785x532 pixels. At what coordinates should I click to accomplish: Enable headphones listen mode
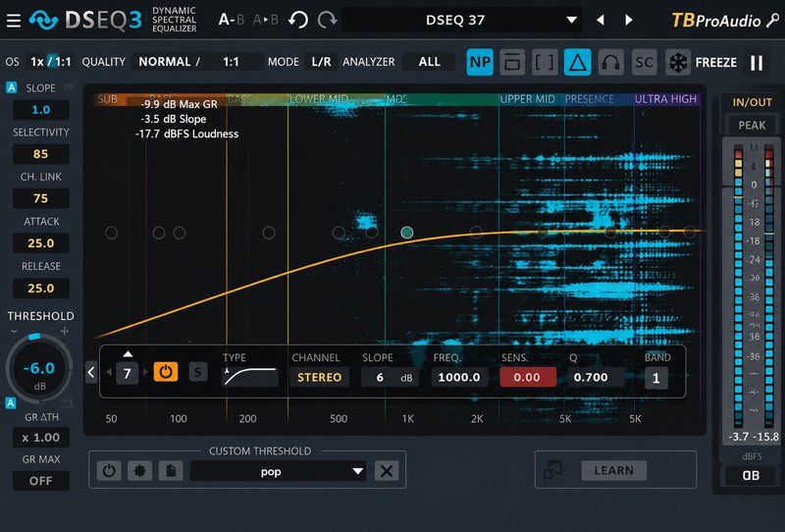610,62
